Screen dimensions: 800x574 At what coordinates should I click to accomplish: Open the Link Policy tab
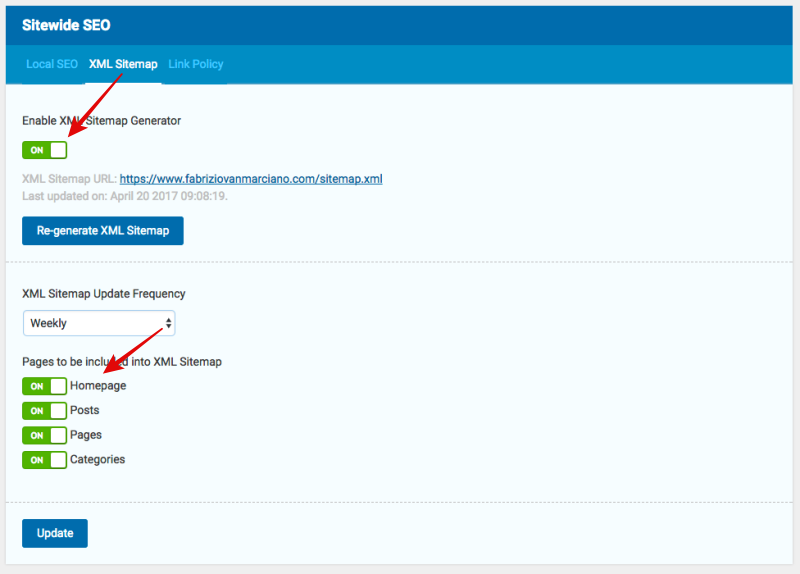tap(196, 64)
